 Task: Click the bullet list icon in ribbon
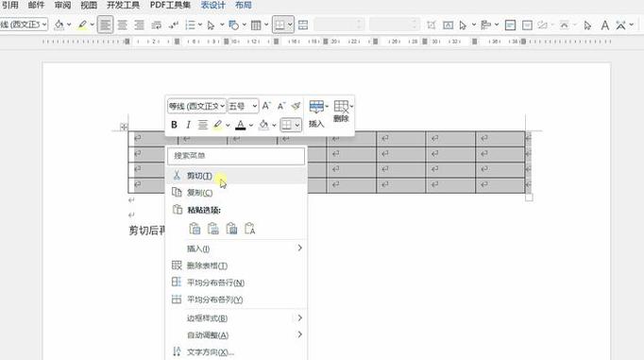click(x=190, y=26)
